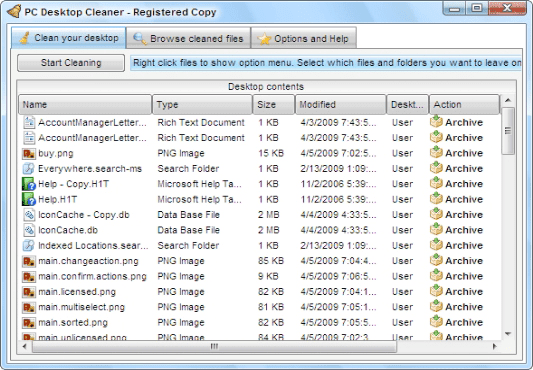Click the vertical scrollbar down arrow
The width and height of the screenshot is (533, 370).
(x=508, y=334)
